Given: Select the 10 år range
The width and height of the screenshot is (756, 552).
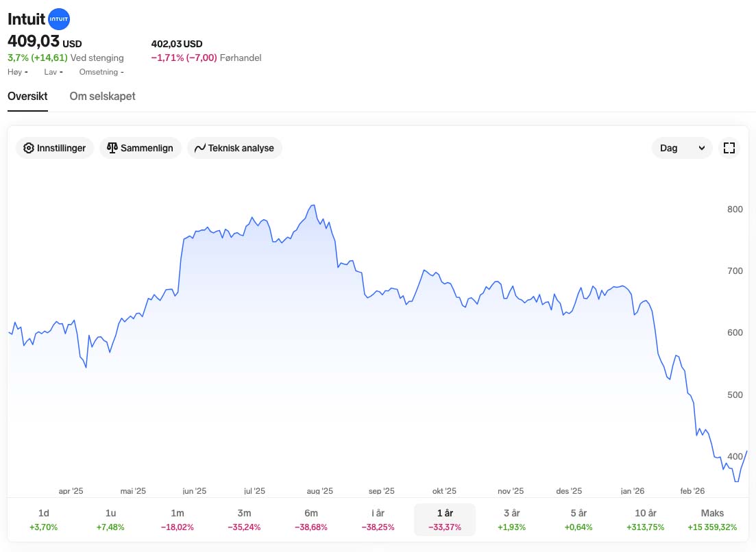Looking at the screenshot, I should [645, 520].
